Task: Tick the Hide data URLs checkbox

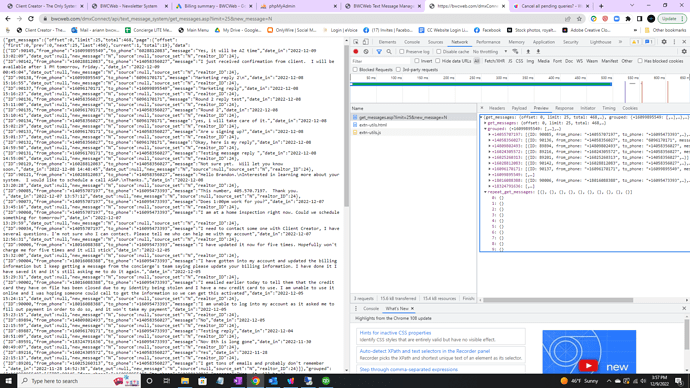Action: pyautogui.click(x=438, y=61)
